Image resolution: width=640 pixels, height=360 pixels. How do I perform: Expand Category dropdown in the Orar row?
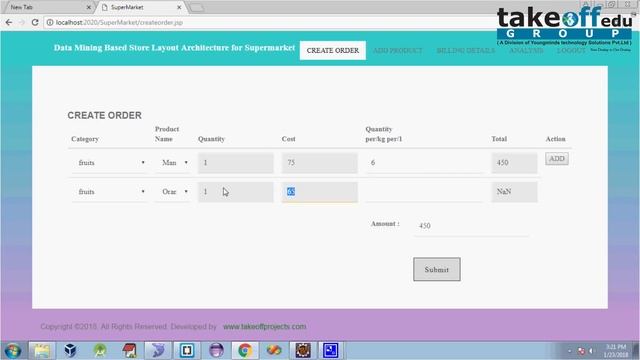[x=109, y=192]
